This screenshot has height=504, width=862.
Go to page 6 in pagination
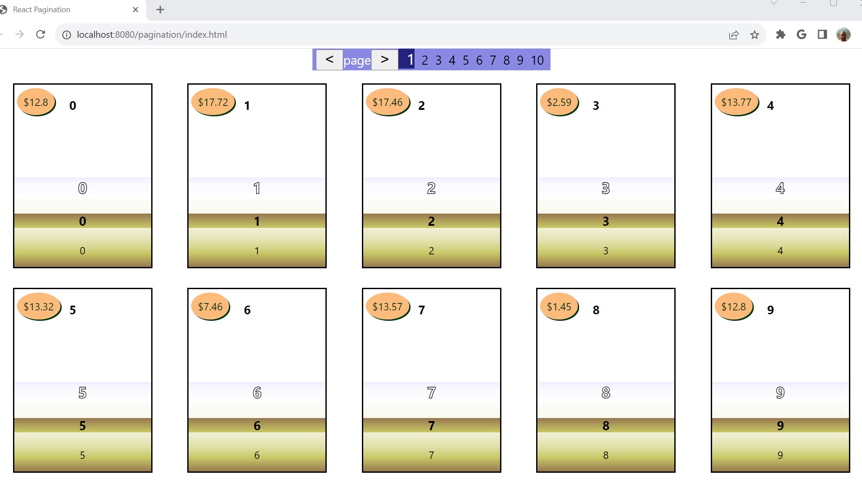click(x=479, y=60)
